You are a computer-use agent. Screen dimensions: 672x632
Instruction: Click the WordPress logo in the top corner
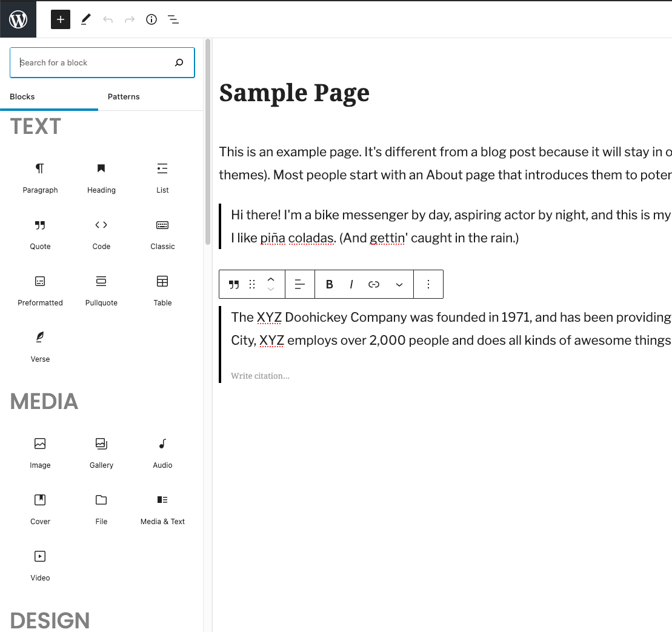[x=18, y=19]
